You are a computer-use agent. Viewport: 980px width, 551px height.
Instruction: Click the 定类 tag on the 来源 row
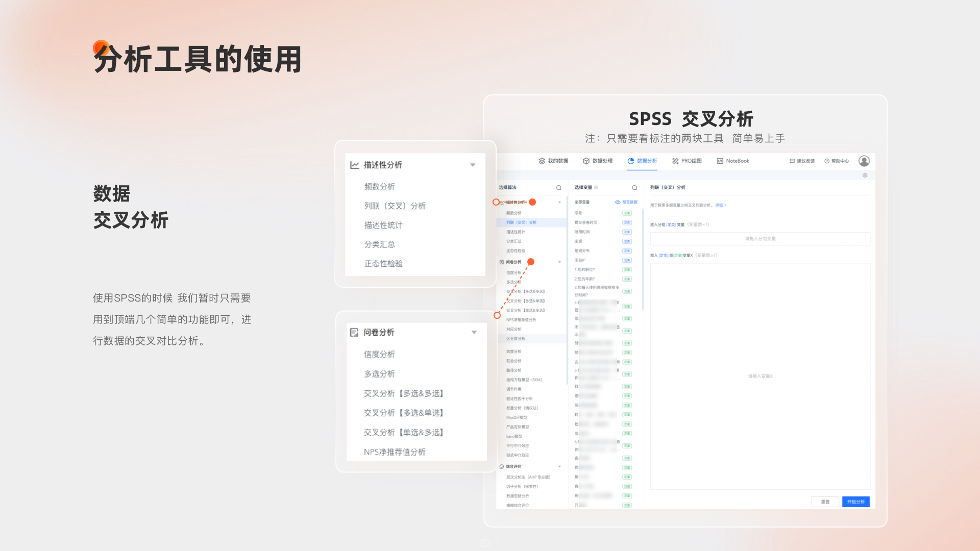(627, 241)
